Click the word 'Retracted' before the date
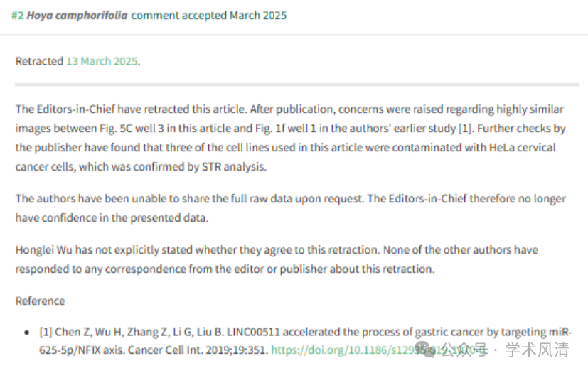Viewport: 588px width, 373px height. (39, 61)
